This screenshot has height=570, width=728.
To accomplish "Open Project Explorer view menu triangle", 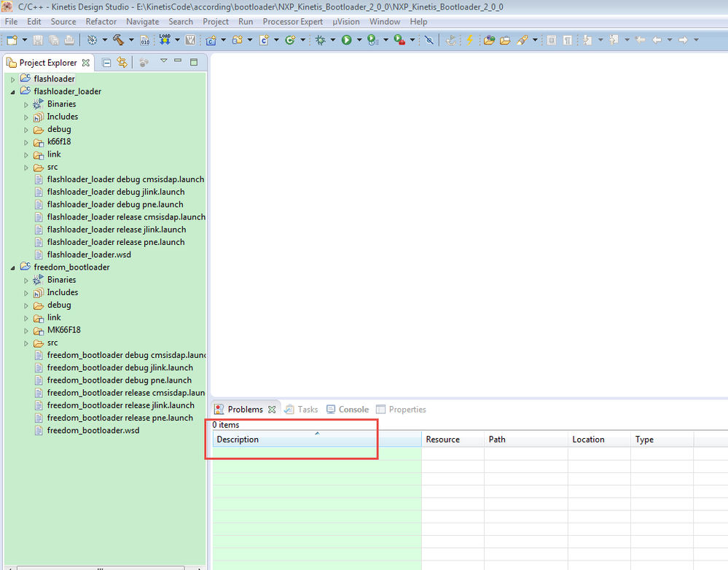I will coord(163,60).
